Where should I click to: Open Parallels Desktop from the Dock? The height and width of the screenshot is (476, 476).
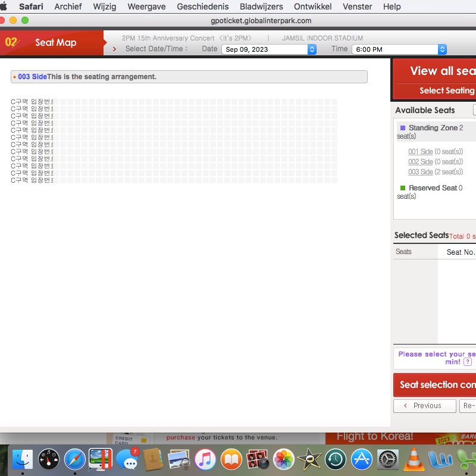[101, 459]
